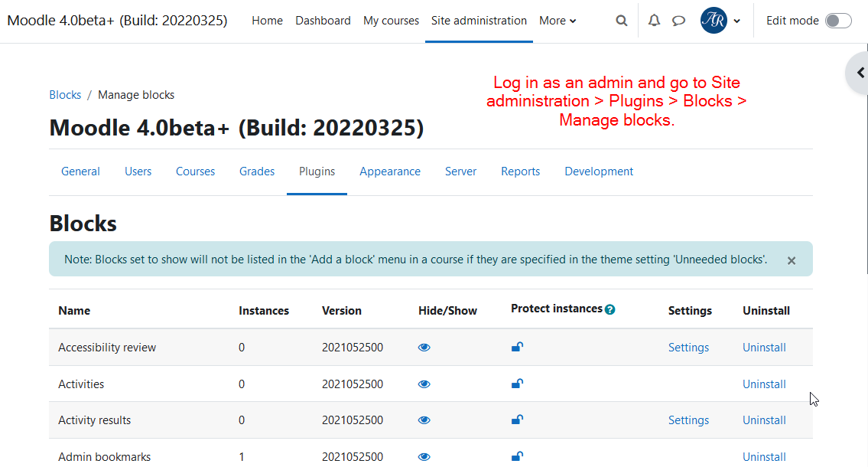
Task: Select the Plugins tab
Action: point(317,171)
